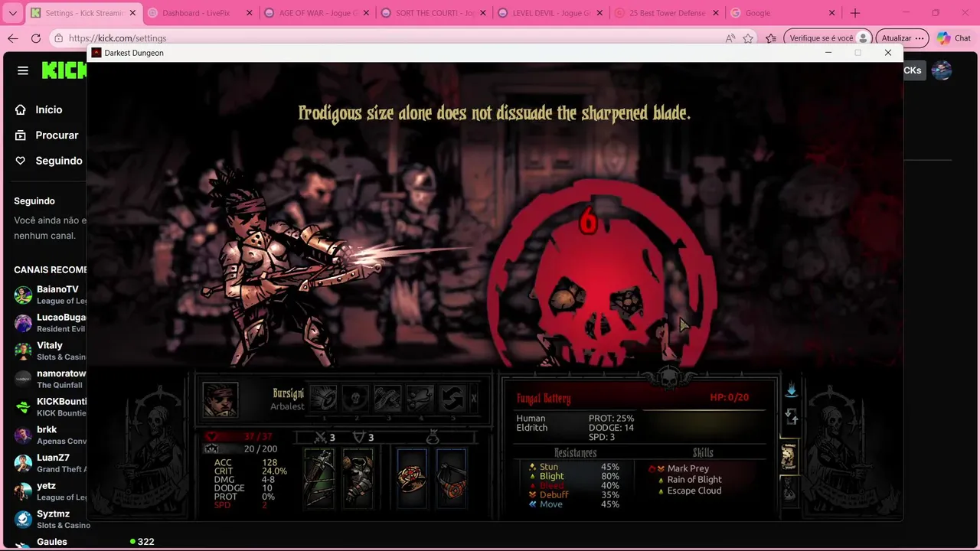
Task: Click the red death skull on enemy
Action: (x=601, y=274)
